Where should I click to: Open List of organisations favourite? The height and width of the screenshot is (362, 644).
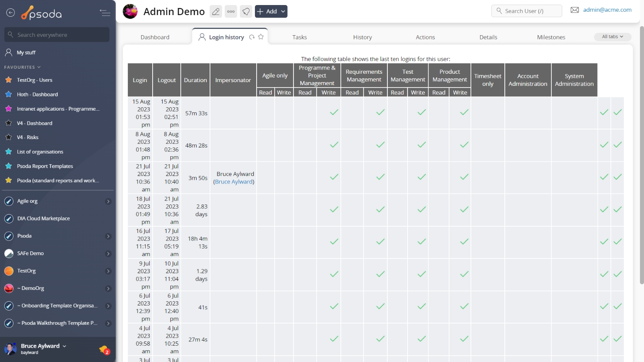(x=40, y=152)
